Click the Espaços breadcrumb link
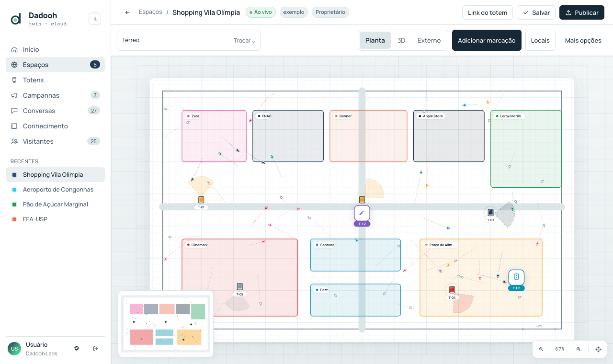 [x=150, y=12]
